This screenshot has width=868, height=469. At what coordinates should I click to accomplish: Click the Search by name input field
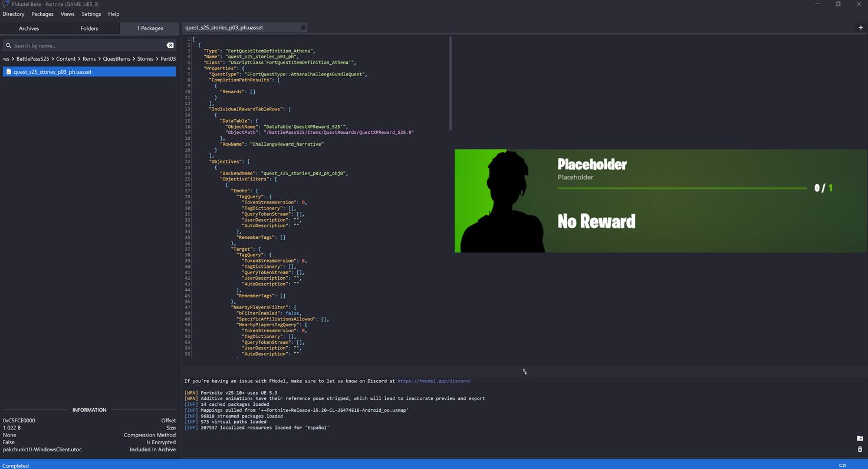pos(88,45)
